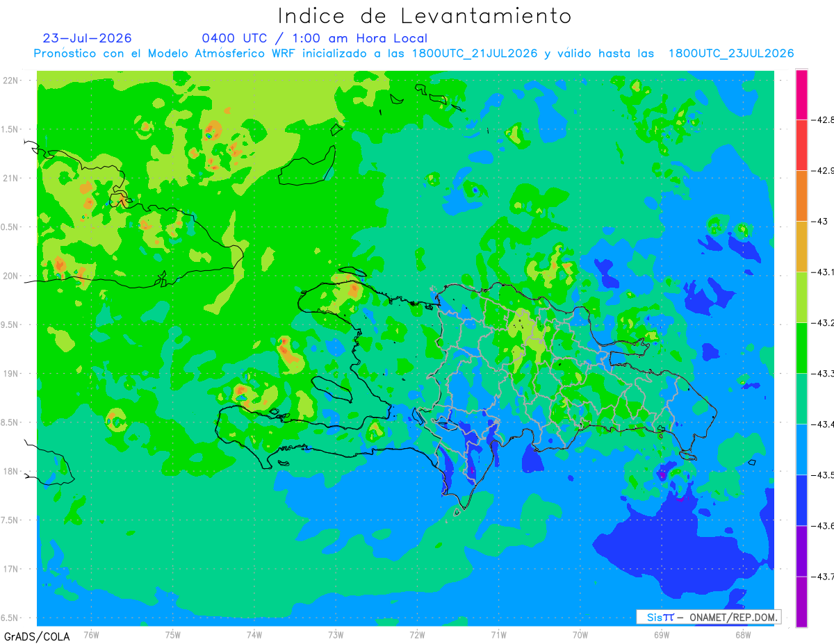Click the '-42.9' color bar label
834x644 pixels.
pyautogui.click(x=822, y=171)
